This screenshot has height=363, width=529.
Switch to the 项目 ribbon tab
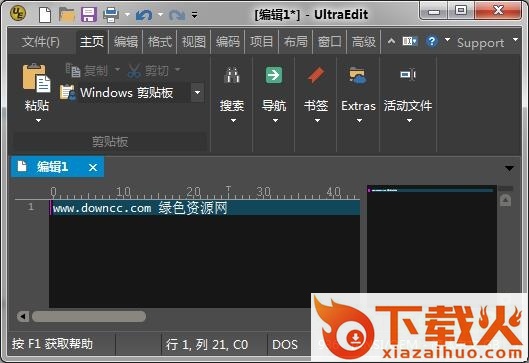(x=261, y=42)
